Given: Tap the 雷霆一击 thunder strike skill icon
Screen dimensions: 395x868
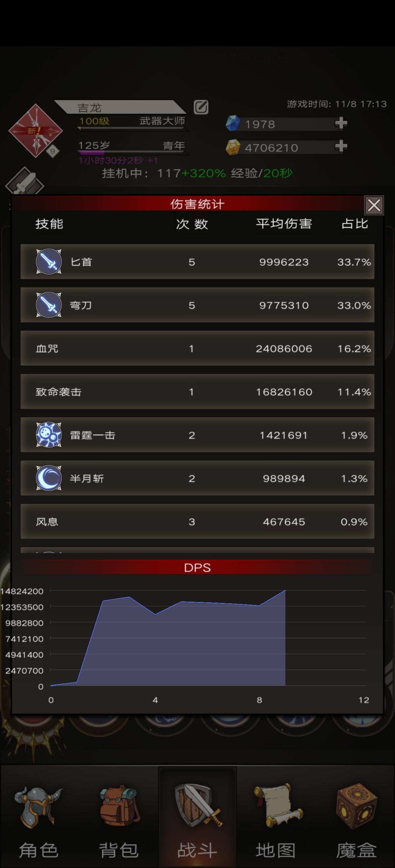Looking at the screenshot, I should [49, 435].
